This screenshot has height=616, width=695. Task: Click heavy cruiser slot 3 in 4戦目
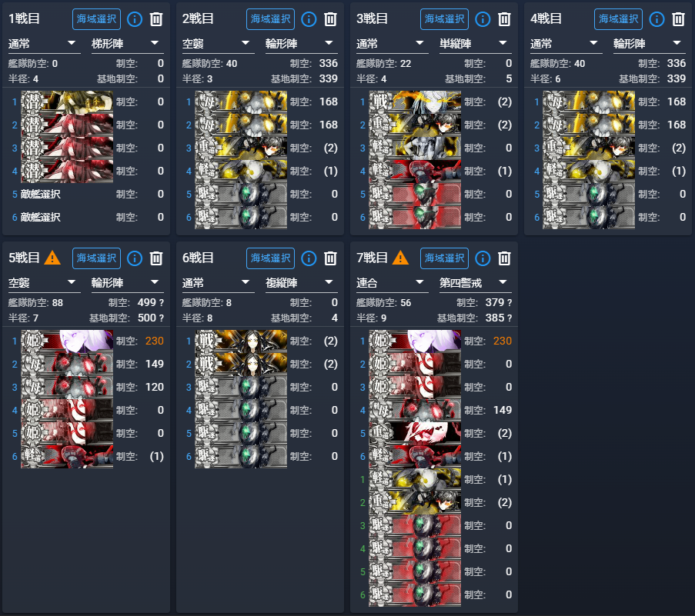point(589,148)
